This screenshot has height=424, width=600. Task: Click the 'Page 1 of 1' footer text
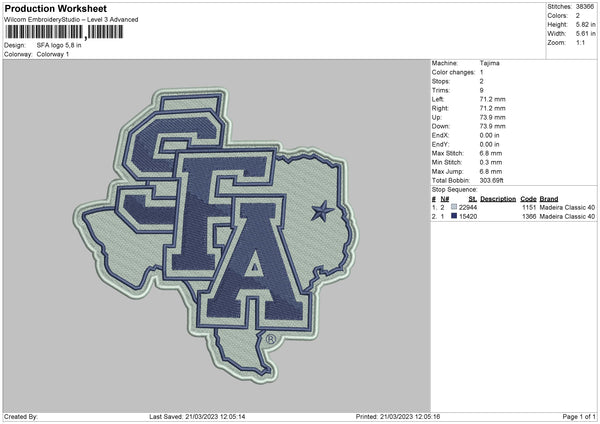coord(579,417)
